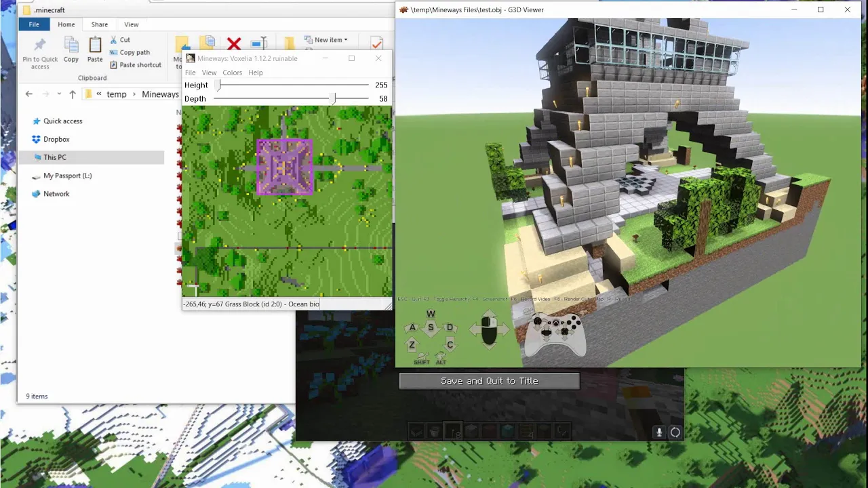Click Copy path in Clipboard group
The image size is (868, 488).
tap(130, 52)
